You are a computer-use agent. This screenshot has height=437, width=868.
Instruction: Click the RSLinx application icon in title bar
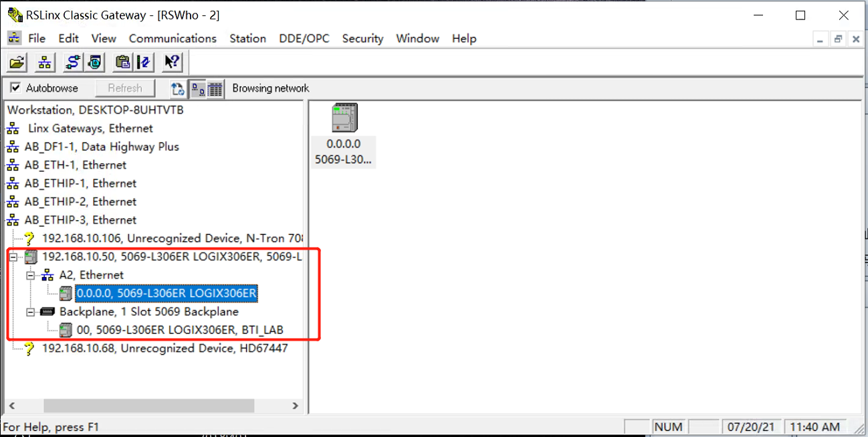tap(13, 15)
